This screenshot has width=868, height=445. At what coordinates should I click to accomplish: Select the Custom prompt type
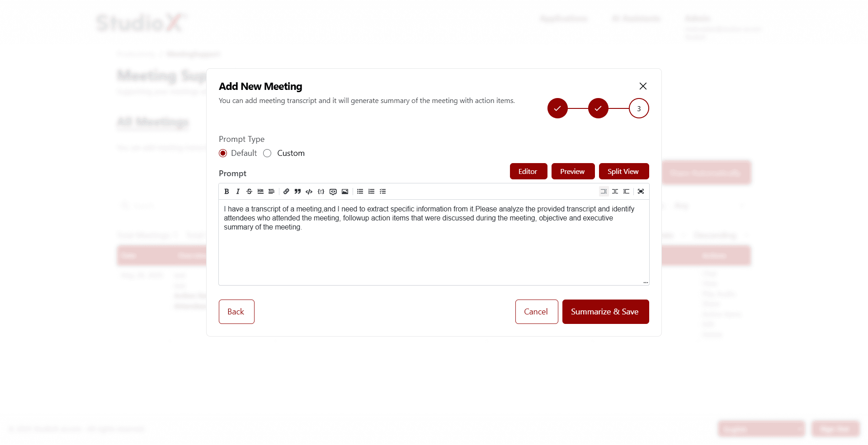coord(267,153)
